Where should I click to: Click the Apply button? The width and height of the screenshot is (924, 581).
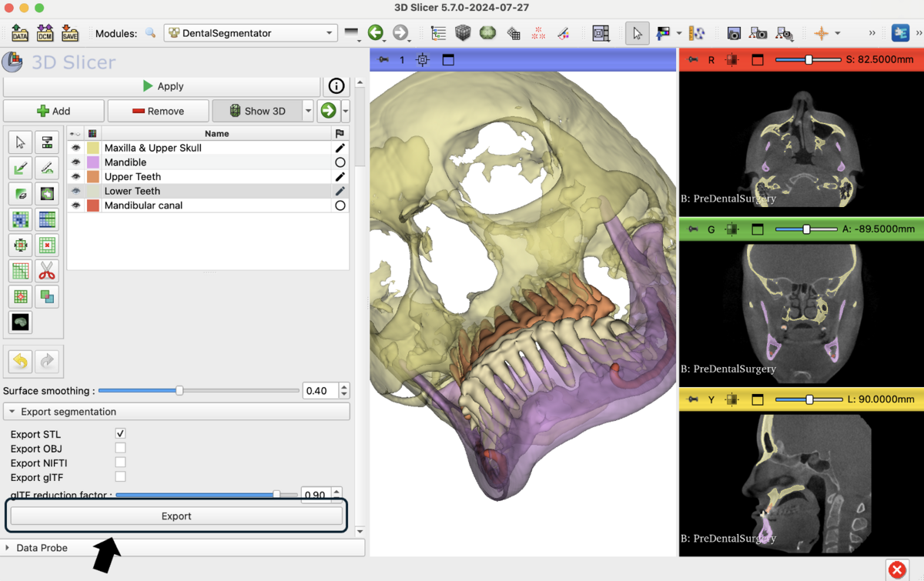[x=162, y=86]
